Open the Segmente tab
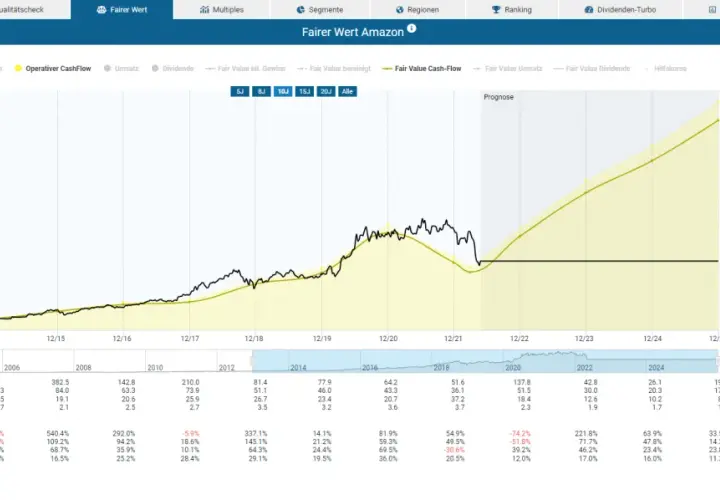The width and height of the screenshot is (720, 500). pyautogui.click(x=320, y=9)
